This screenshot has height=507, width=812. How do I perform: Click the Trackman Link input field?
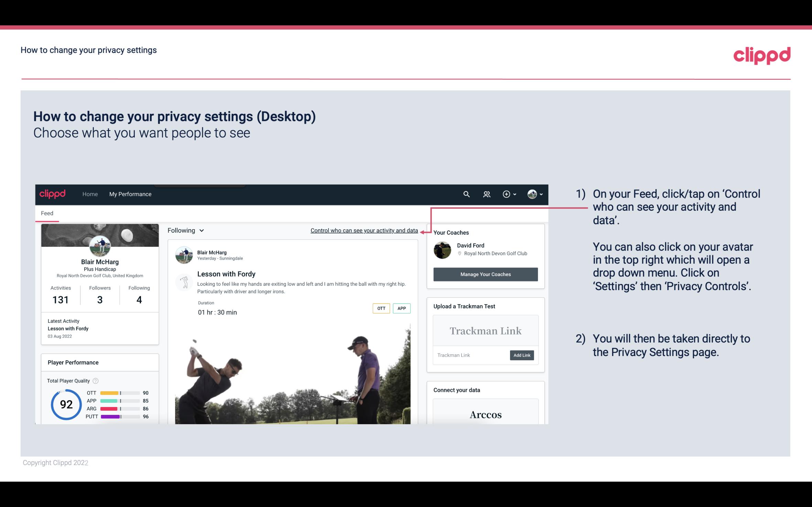(471, 355)
